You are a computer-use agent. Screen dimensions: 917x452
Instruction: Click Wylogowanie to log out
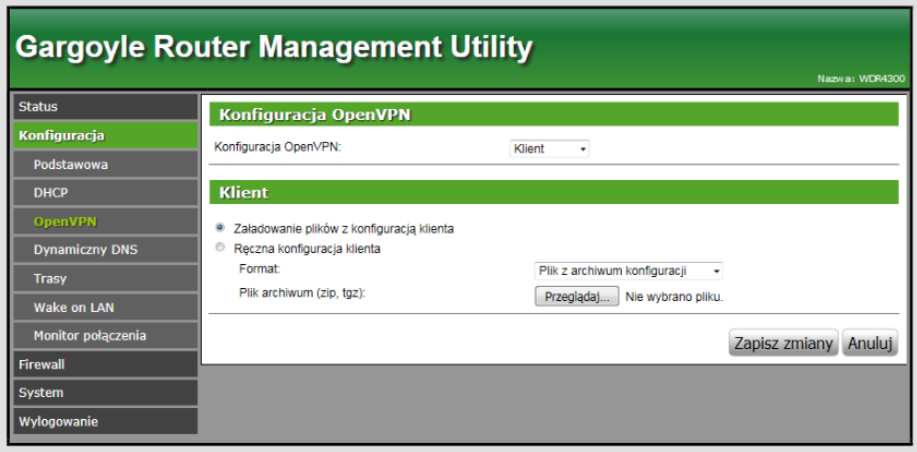[x=105, y=422]
